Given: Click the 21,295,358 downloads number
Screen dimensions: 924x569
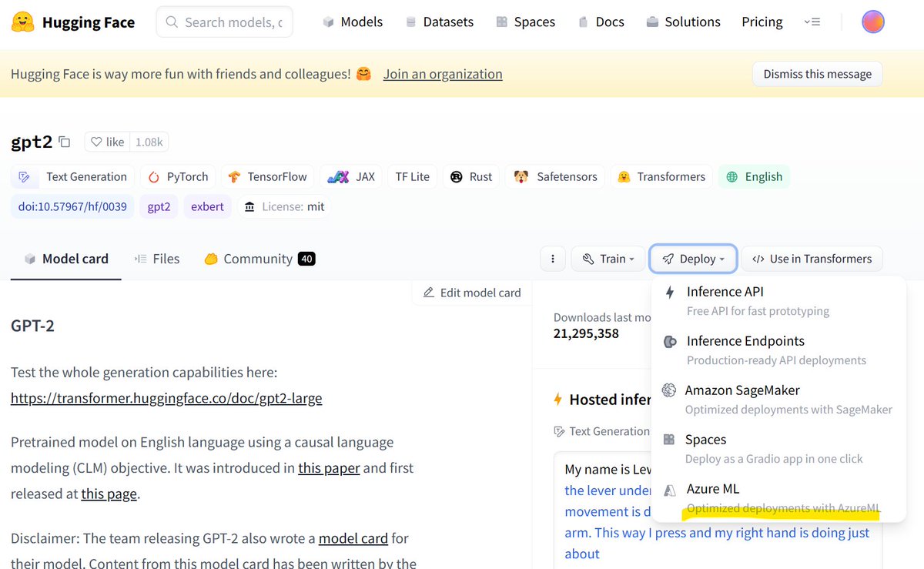Looking at the screenshot, I should [586, 333].
